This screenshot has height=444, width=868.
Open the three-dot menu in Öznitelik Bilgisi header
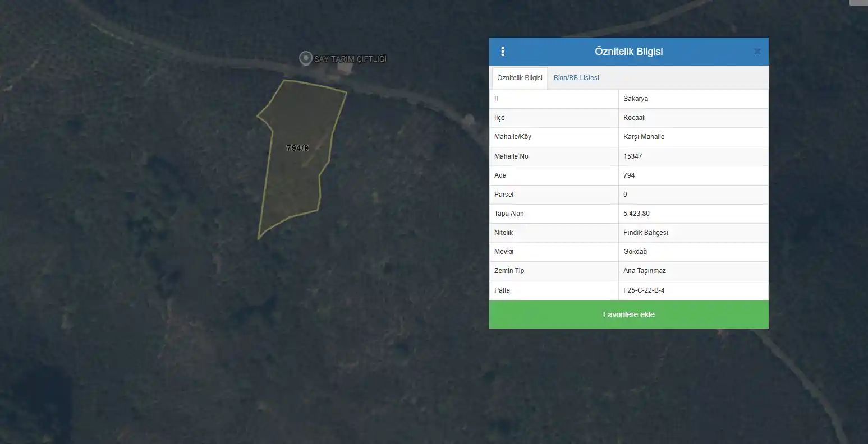[503, 52]
